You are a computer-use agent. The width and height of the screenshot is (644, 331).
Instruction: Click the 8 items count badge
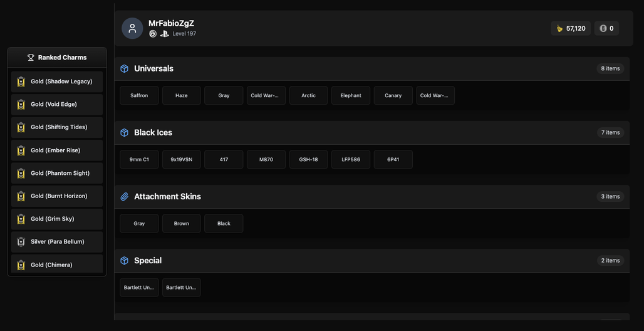point(610,69)
